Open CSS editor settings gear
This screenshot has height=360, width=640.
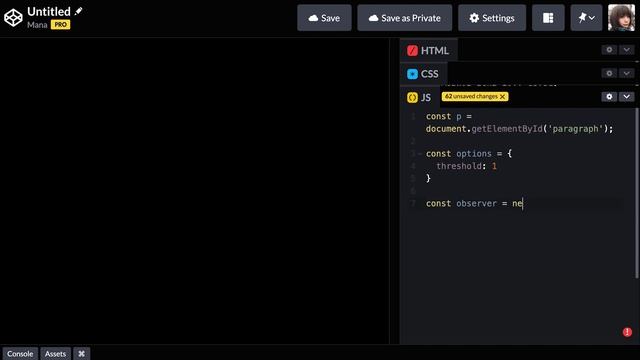(609, 73)
